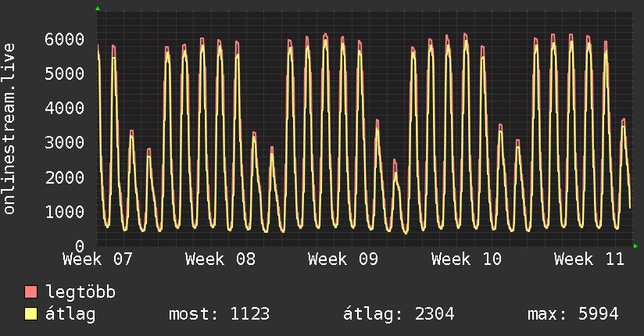This screenshot has height=336, width=644.
Task: Select the 'átlag: 2304' statistic
Action: tap(399, 314)
